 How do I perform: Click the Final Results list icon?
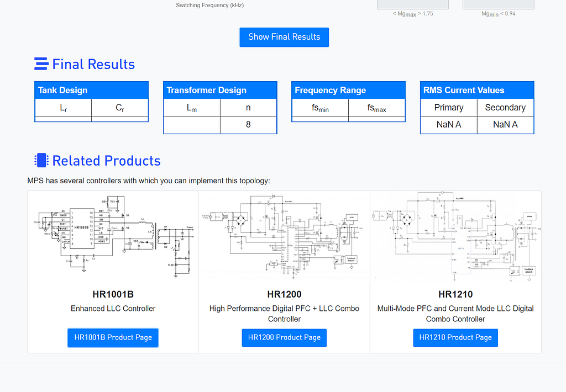41,64
